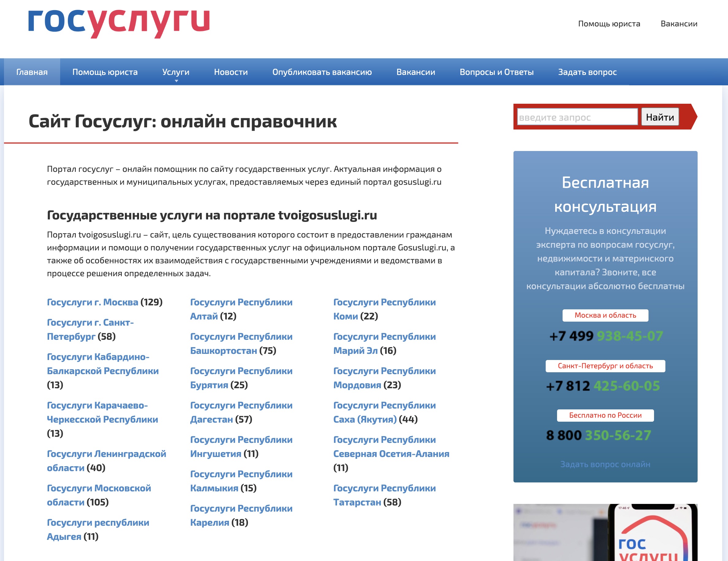Open Госуслуги Ленинградской области link
This screenshot has height=561, width=728.
tap(106, 461)
